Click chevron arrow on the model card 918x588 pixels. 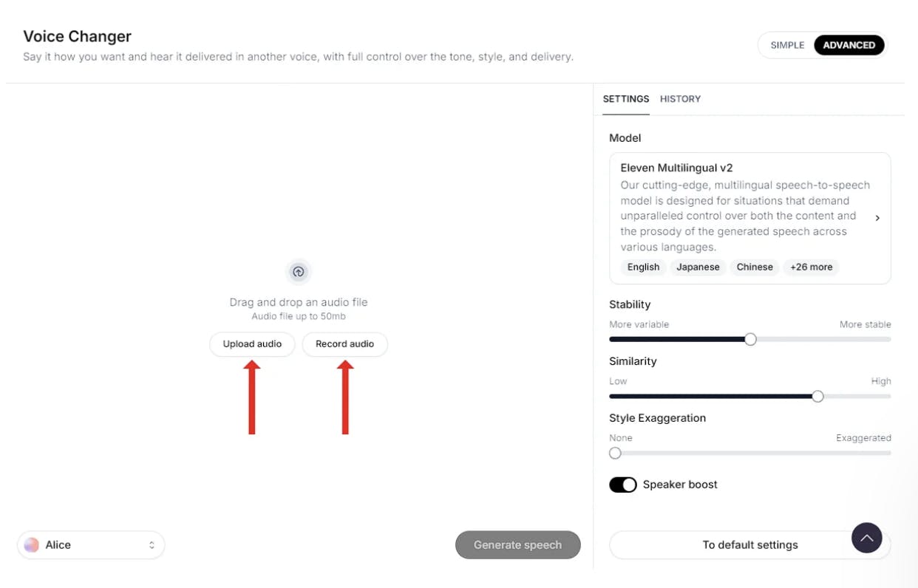coord(877,218)
